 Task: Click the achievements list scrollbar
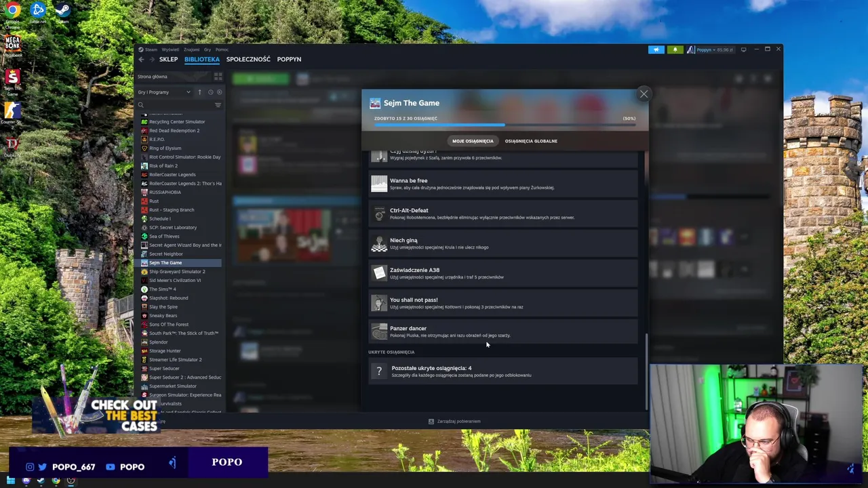click(646, 371)
